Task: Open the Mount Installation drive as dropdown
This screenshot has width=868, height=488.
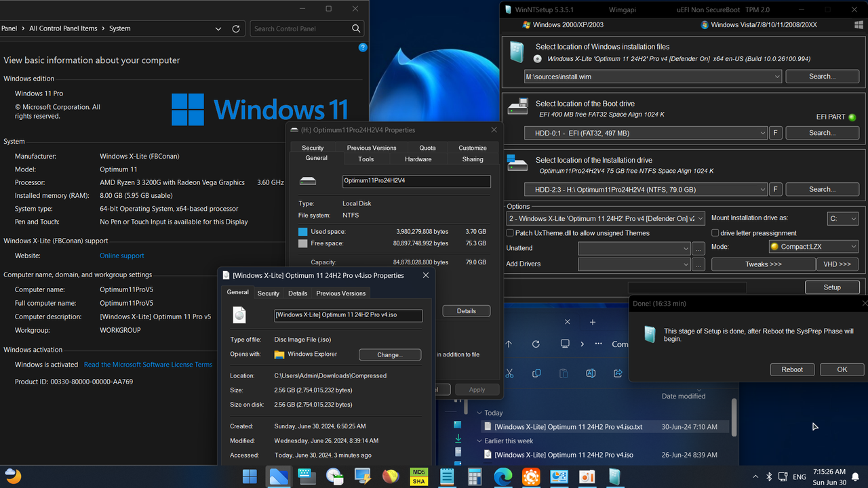Action: [x=842, y=218]
